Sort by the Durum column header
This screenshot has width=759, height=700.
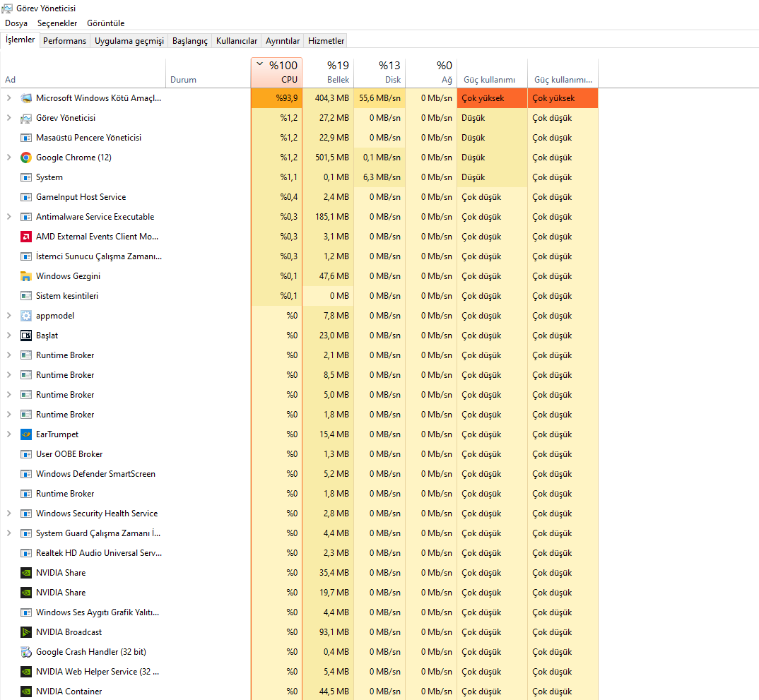[x=208, y=73]
